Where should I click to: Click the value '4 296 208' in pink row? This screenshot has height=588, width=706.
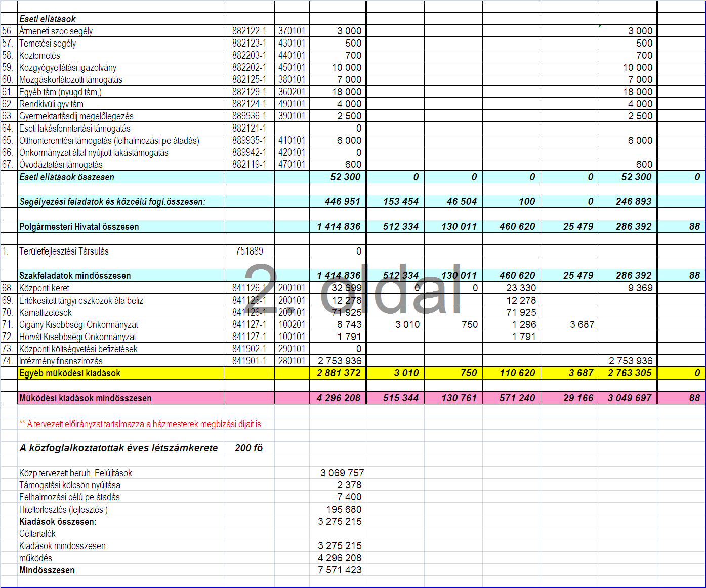point(339,398)
